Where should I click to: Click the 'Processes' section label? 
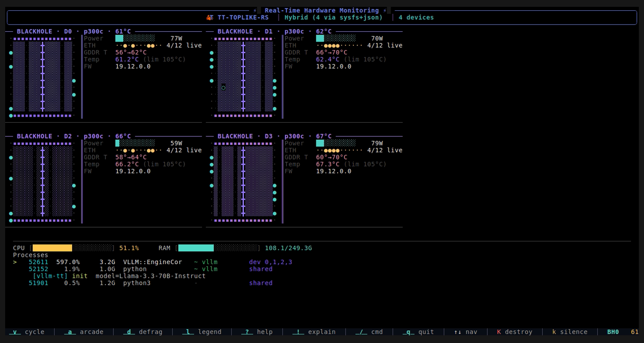pyautogui.click(x=30, y=255)
